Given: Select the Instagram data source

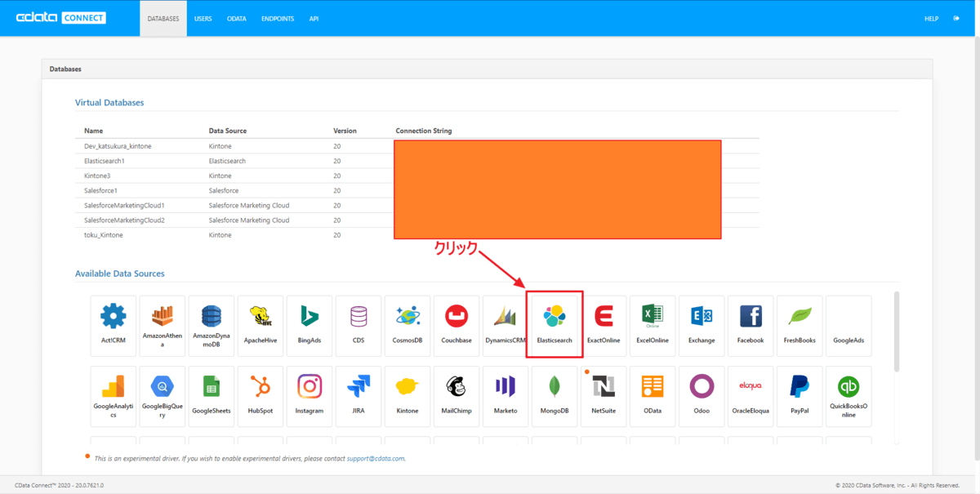Looking at the screenshot, I should click(x=310, y=396).
